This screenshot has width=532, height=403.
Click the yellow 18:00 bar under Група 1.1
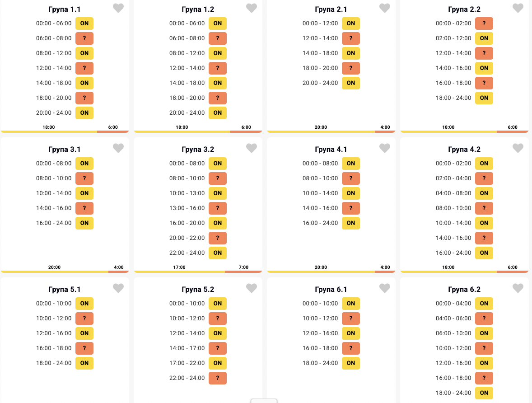pos(49,131)
